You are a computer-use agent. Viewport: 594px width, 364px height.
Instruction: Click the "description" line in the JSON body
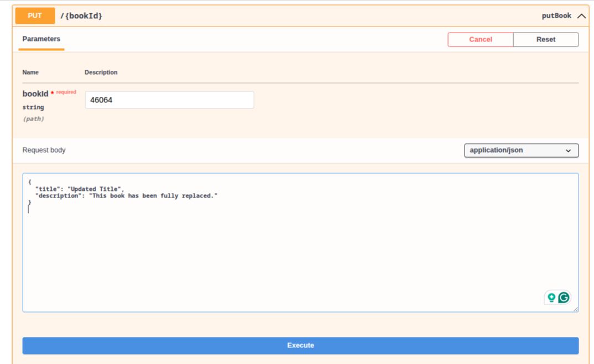[126, 196]
